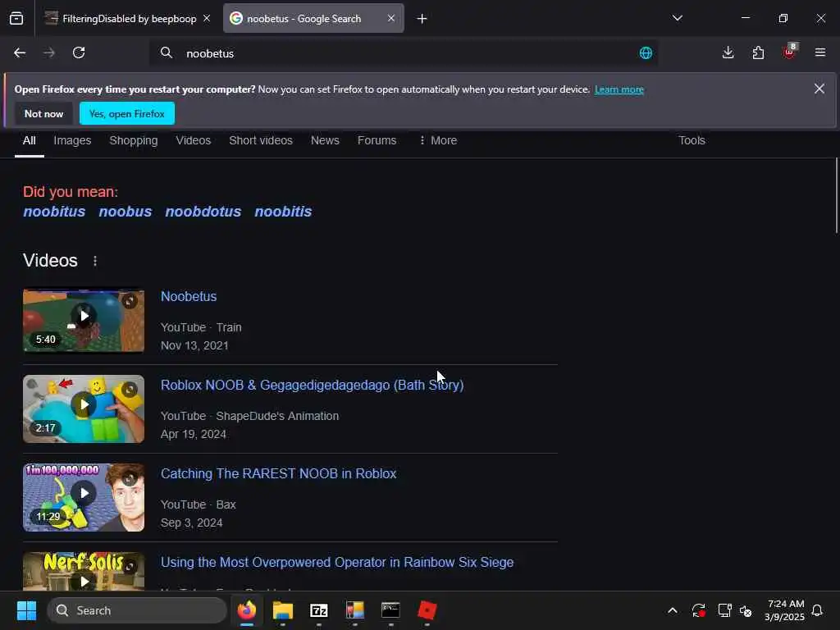Viewport: 840px width, 630px height.
Task: Open 7-Zip from the taskbar
Action: (x=319, y=610)
